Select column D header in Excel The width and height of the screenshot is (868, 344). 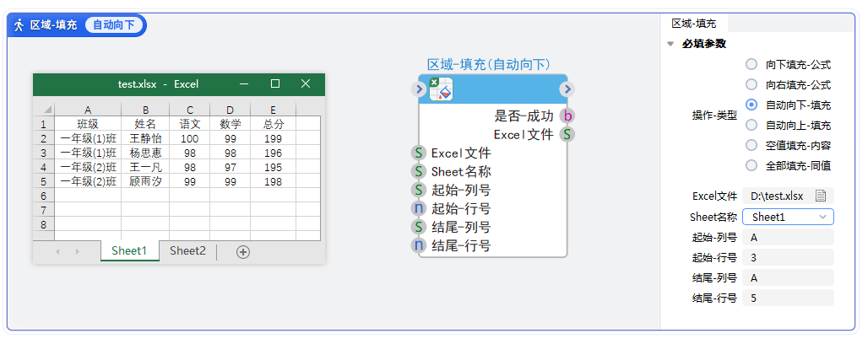[x=231, y=110]
